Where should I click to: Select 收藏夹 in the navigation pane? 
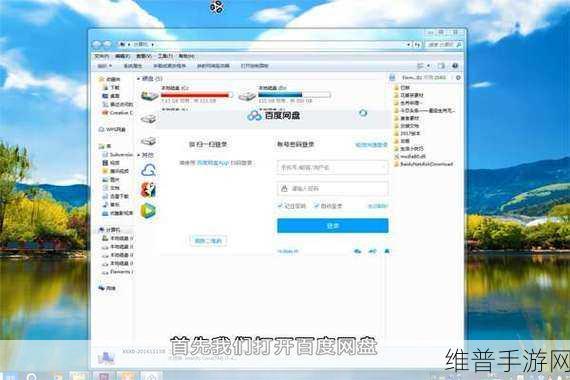(113, 79)
